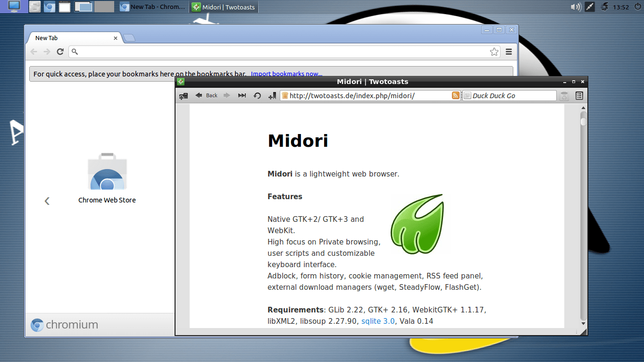Switch to the second gray workspace
Viewport: 644px width, 362px height.
(104, 7)
